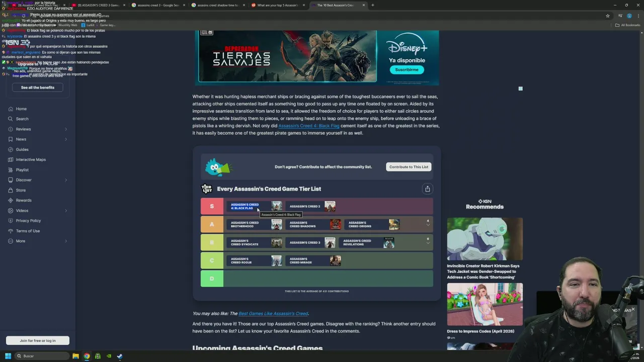Click the orange A tier label
644x362 pixels.
coord(212,224)
